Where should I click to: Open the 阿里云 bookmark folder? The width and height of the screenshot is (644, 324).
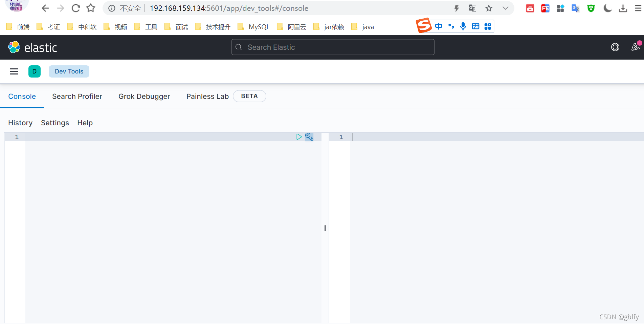pyautogui.click(x=291, y=27)
